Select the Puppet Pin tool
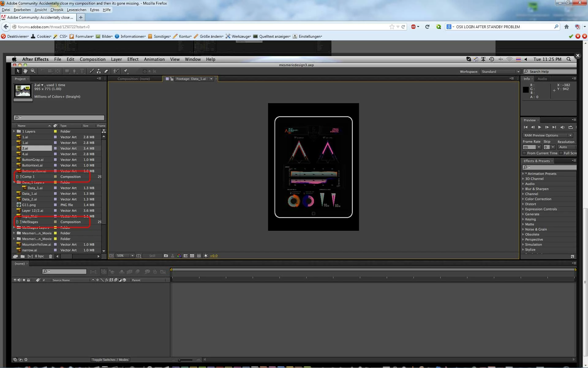Viewport: 588px width, 368px height. pos(126,71)
